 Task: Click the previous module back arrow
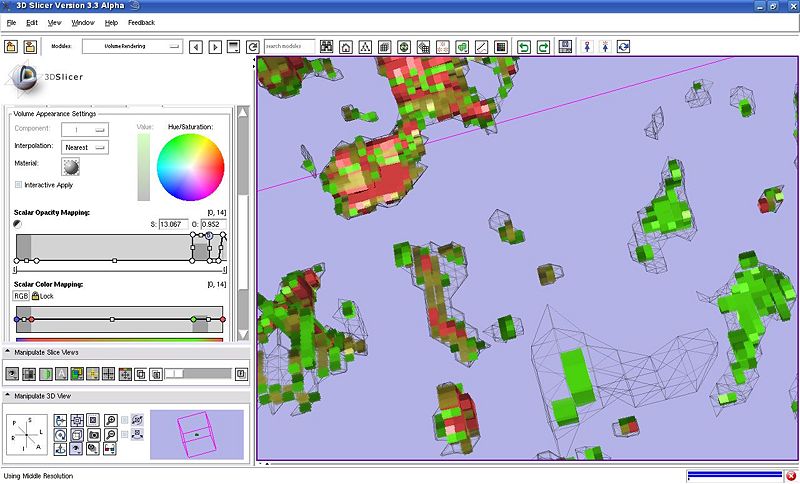pos(196,47)
